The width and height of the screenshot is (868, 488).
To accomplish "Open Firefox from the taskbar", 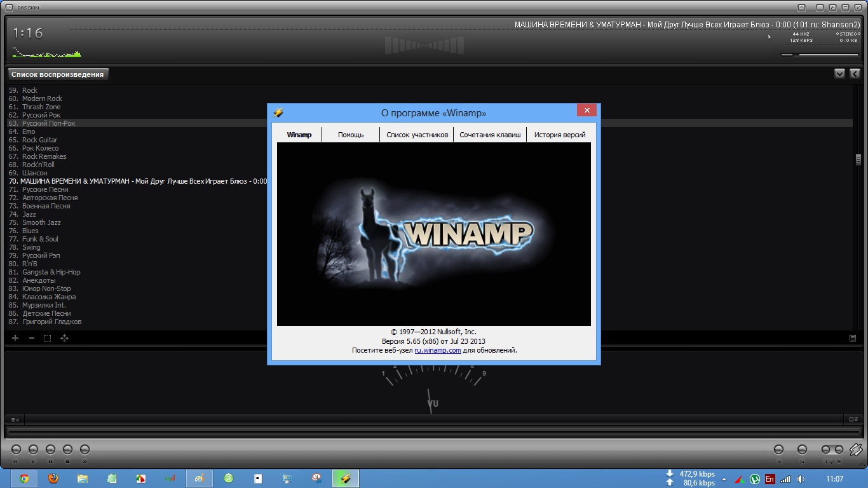I will tap(53, 478).
